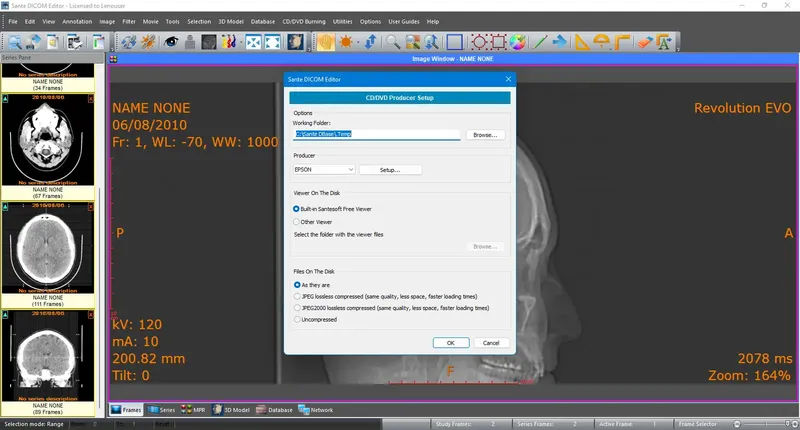The image size is (800, 430).
Task: Open the 3D Model menu
Action: [x=231, y=21]
